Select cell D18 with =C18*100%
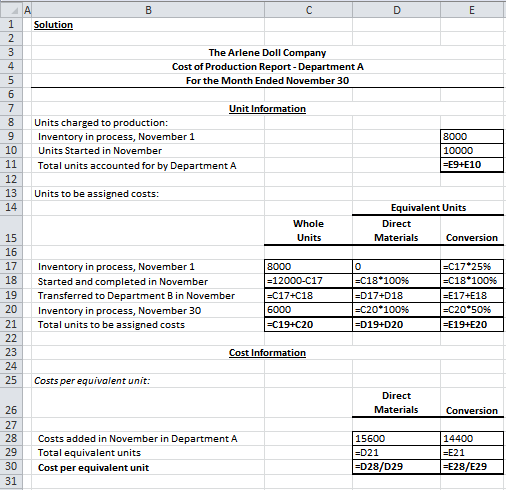This screenshot has width=506, height=490. (x=396, y=281)
